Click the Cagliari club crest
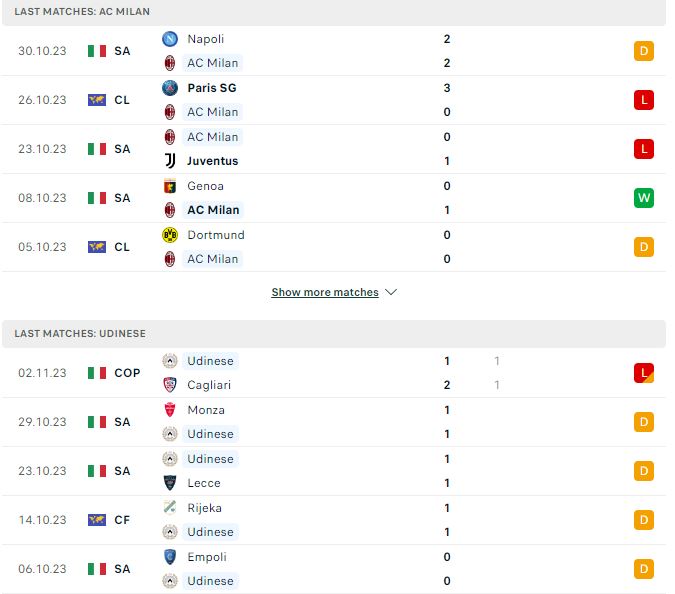Image resolution: width=675 pixels, height=594 pixels. [x=170, y=385]
